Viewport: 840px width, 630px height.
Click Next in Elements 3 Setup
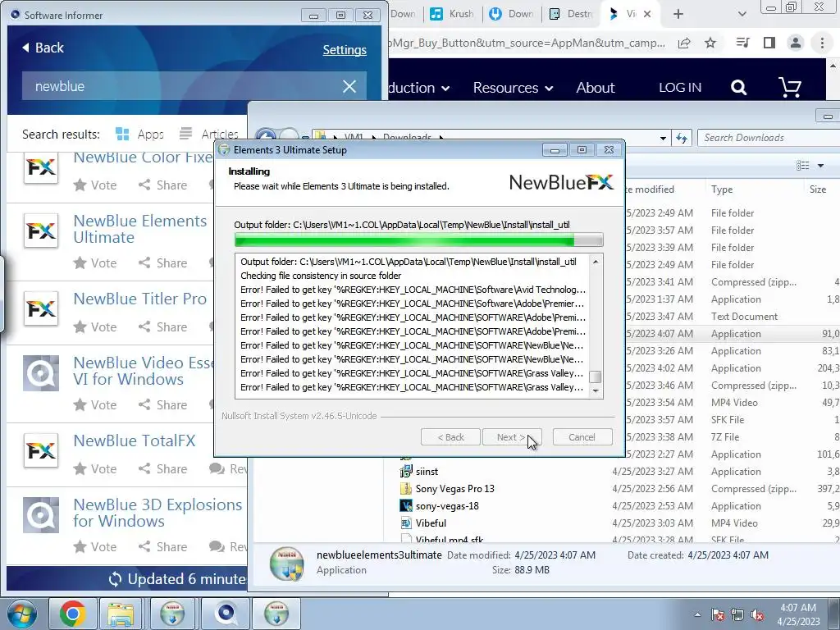coord(512,437)
